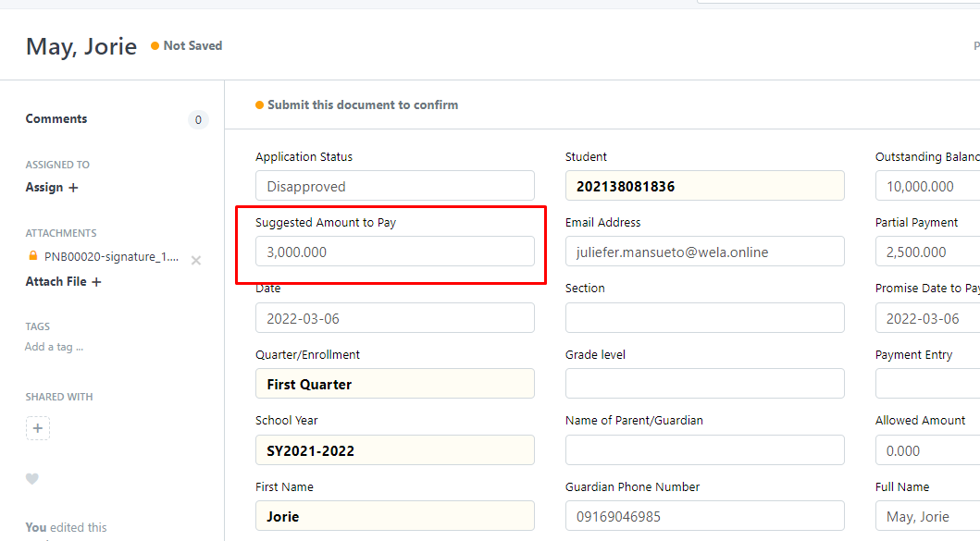Image resolution: width=980 pixels, height=541 pixels.
Task: Click the TAGS sidebar heading
Action: (38, 326)
